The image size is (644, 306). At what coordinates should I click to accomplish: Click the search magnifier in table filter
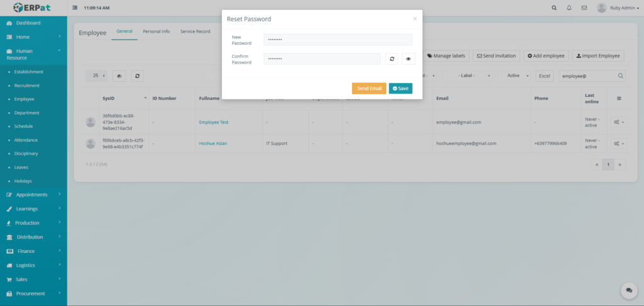pos(621,76)
